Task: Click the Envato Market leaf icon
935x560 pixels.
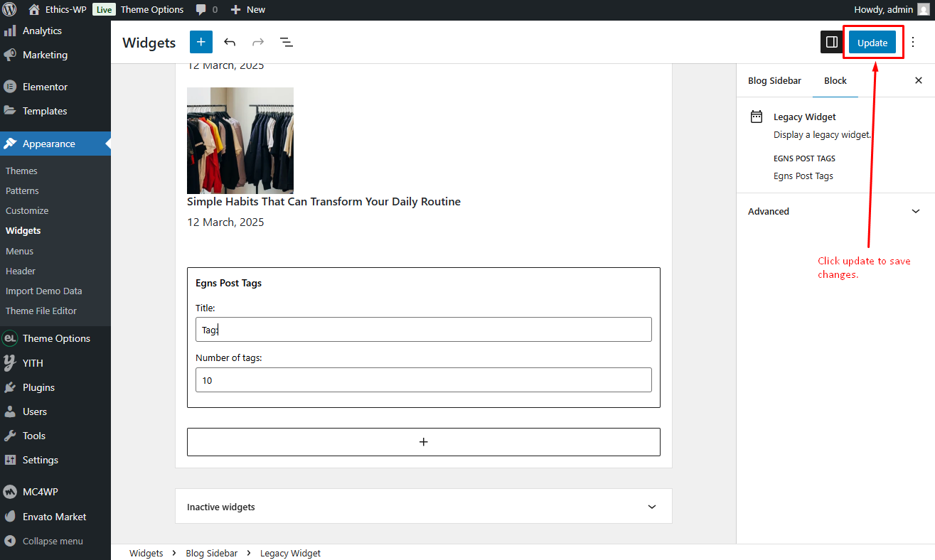Action: coord(10,517)
